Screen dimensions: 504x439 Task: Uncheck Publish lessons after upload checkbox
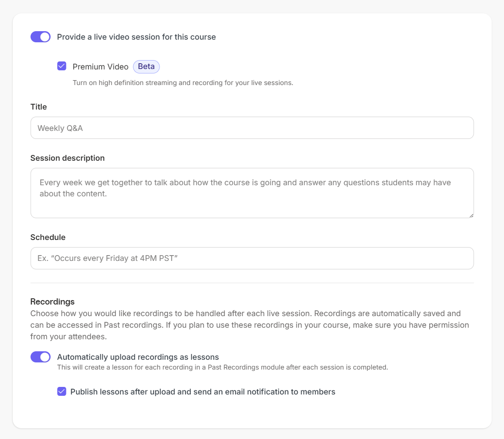pos(61,391)
